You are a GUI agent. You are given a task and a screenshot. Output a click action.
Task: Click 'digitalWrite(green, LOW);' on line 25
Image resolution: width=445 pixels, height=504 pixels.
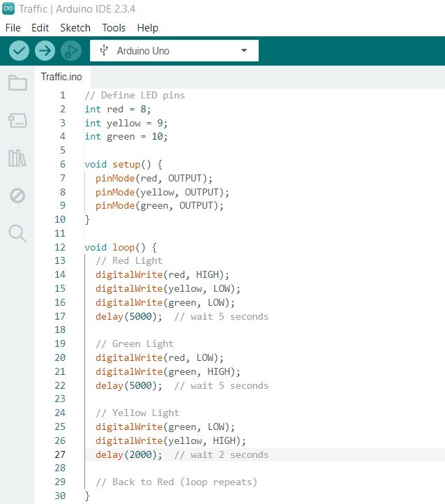[x=165, y=427]
